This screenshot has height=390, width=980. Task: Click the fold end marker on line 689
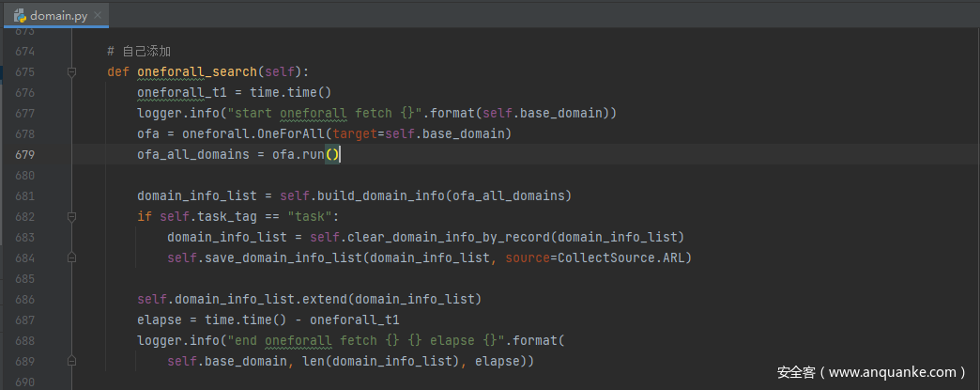tap(71, 361)
